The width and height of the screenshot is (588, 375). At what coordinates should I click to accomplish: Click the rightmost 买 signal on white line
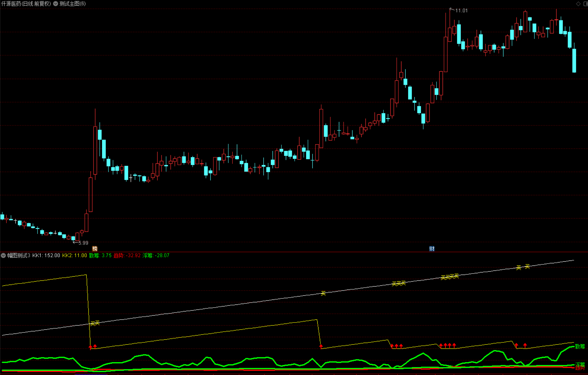[527, 267]
